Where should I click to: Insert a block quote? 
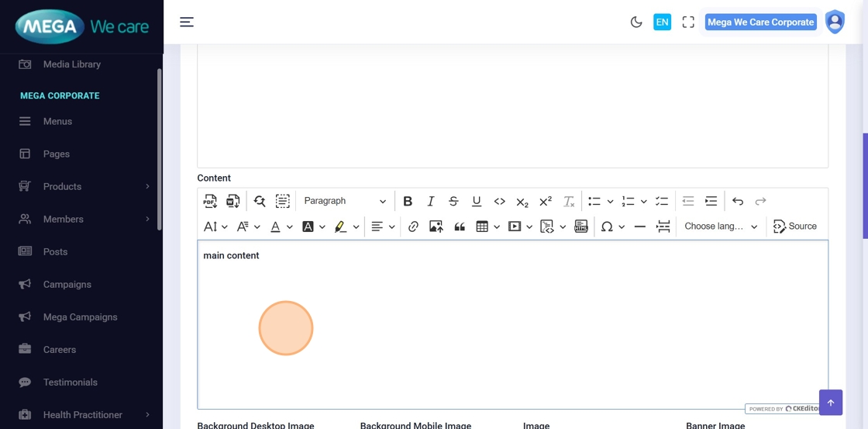coord(460,227)
